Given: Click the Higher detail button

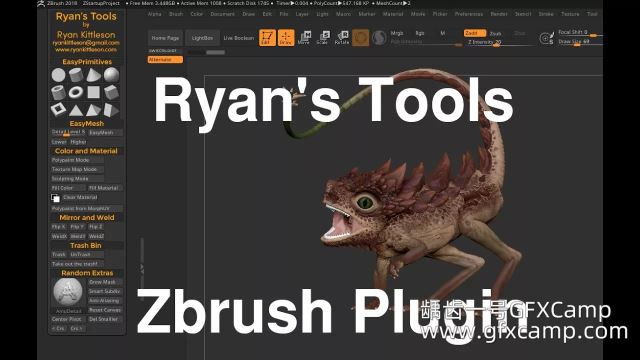Looking at the screenshot, I should point(78,142).
